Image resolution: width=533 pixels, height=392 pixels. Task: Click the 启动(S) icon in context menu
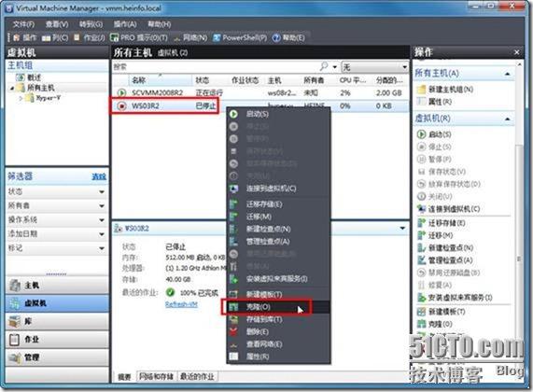tap(233, 114)
